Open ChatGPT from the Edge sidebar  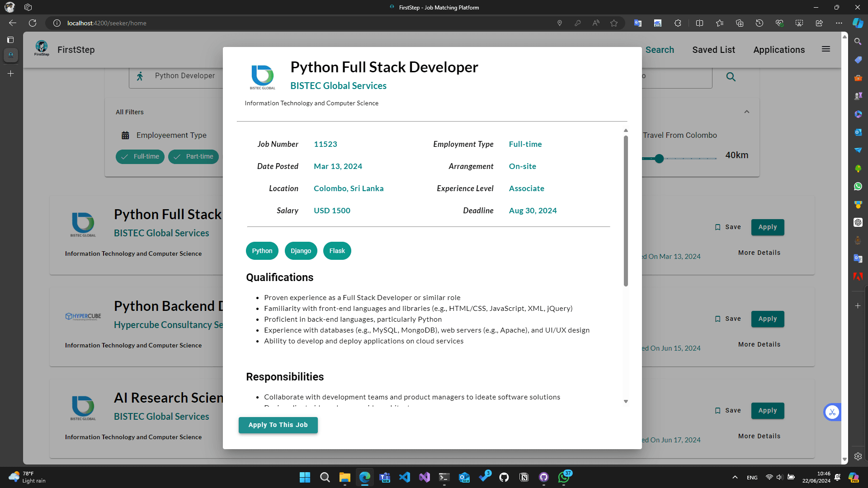click(858, 222)
